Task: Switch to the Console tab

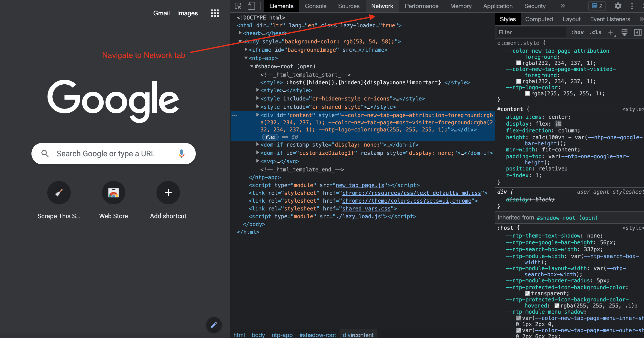Action: pyautogui.click(x=315, y=6)
